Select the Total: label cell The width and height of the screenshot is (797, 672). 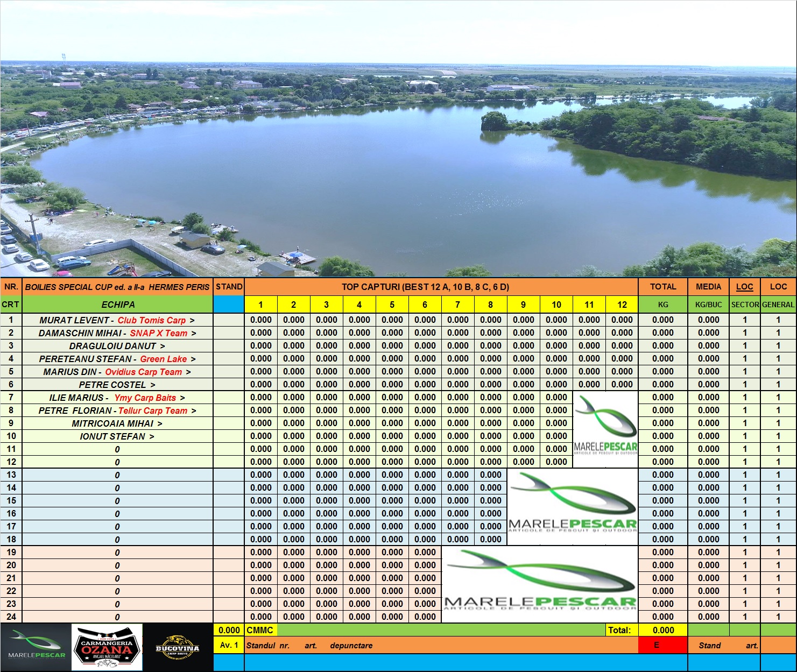click(x=622, y=630)
